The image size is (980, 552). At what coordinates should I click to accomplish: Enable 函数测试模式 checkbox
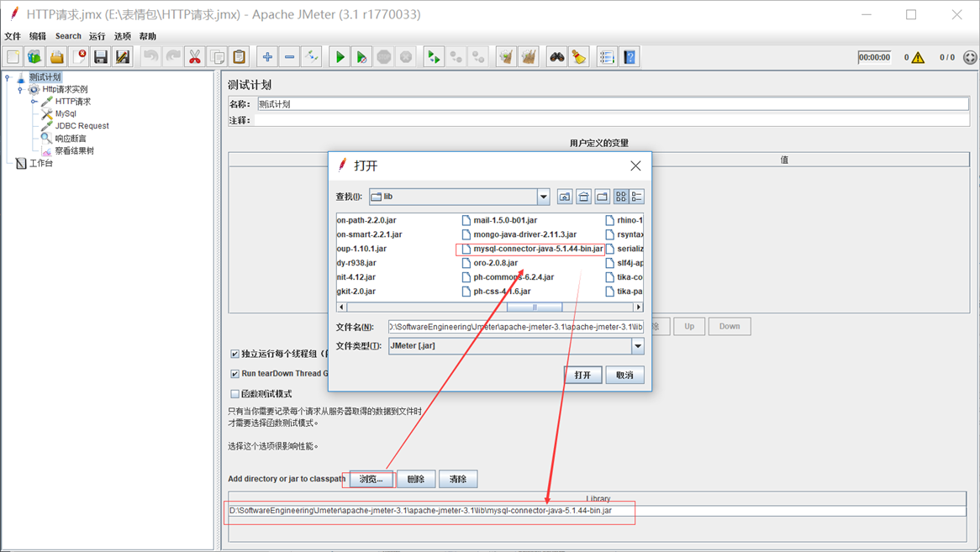click(x=235, y=394)
